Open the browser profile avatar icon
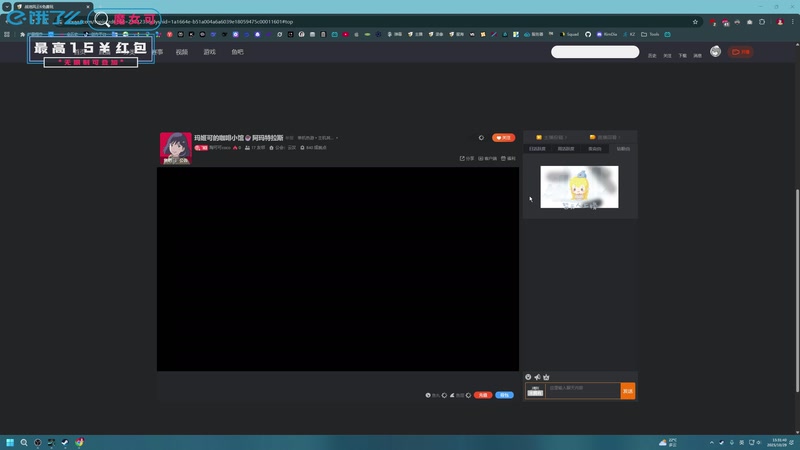The width and height of the screenshot is (800, 450). click(780, 22)
